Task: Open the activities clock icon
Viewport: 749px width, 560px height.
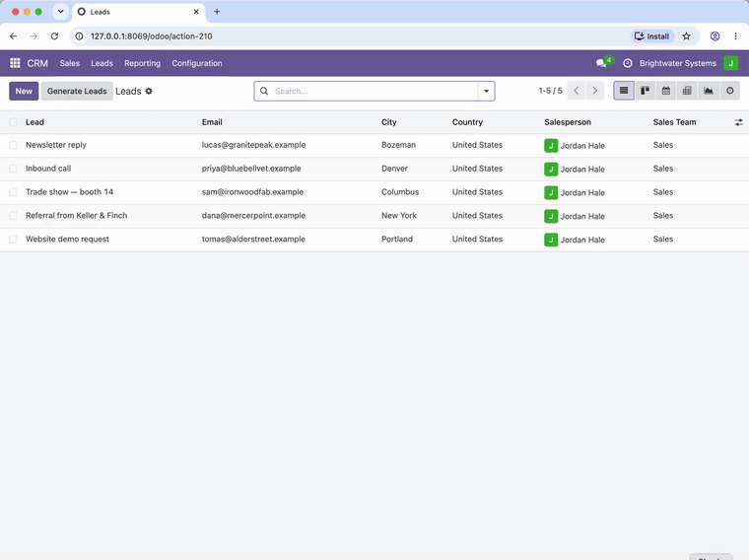Action: 628,63
